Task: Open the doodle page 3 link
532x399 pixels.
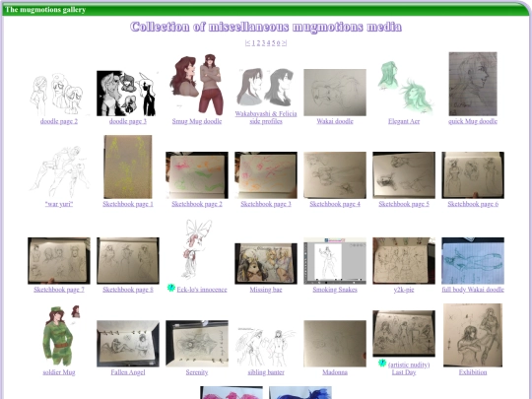Action: click(128, 121)
